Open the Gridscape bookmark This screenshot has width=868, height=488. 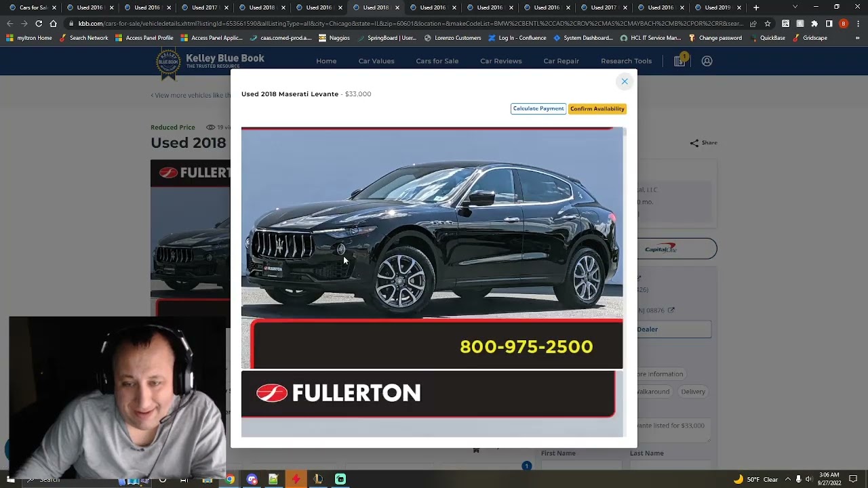[x=810, y=38]
